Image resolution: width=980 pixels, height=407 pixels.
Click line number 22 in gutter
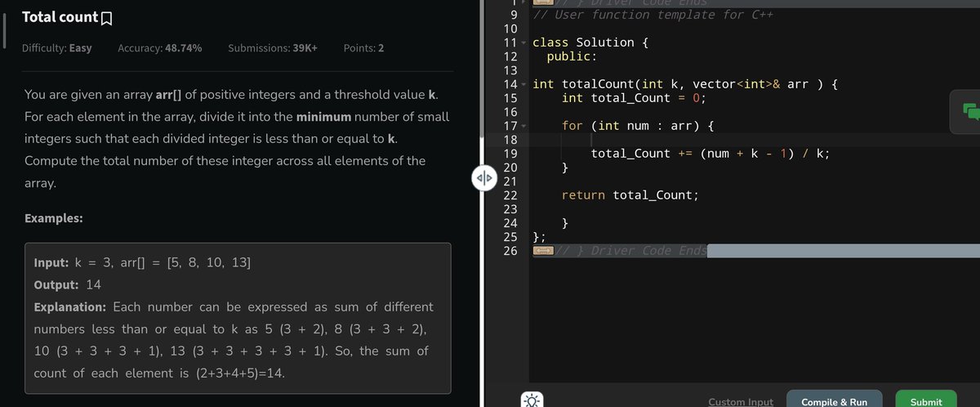coord(510,195)
